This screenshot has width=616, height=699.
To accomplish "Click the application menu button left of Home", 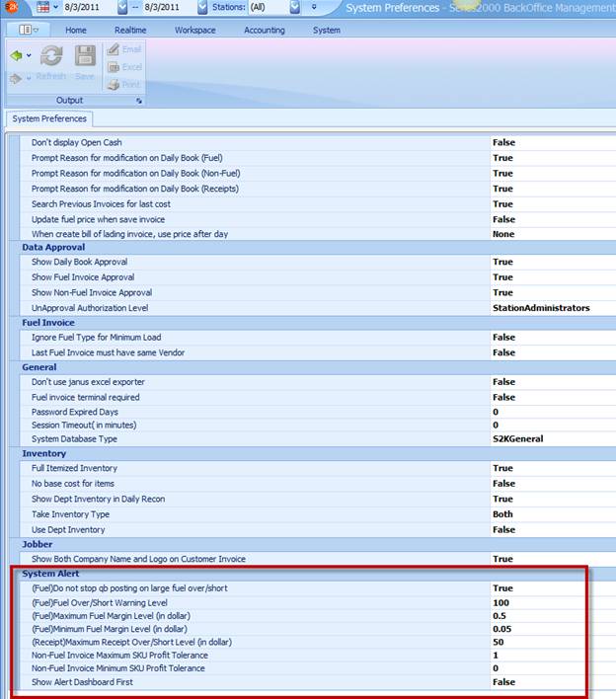I will pos(28,30).
